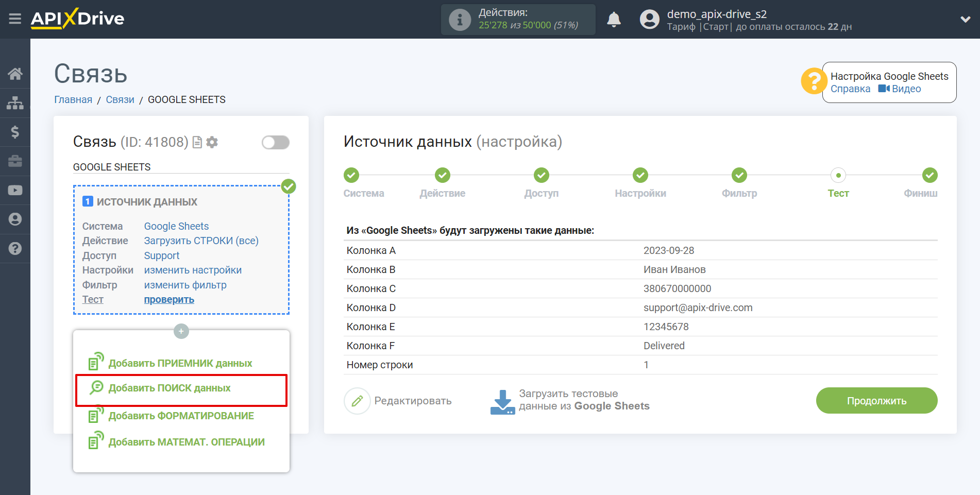The height and width of the screenshot is (495, 980).
Task: Go to Home sidebar icon
Action: coord(15,74)
